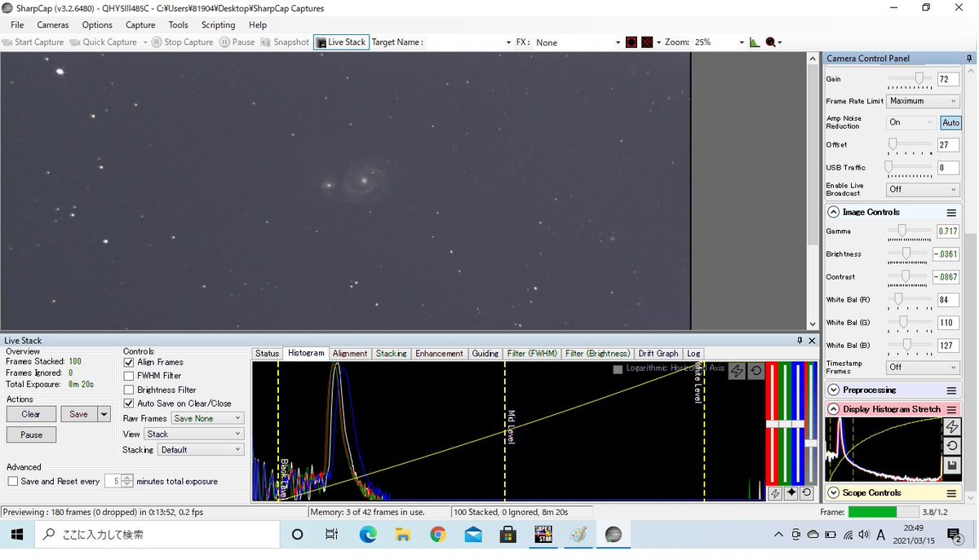
Task: Open the View Stack dropdown
Action: pos(194,434)
